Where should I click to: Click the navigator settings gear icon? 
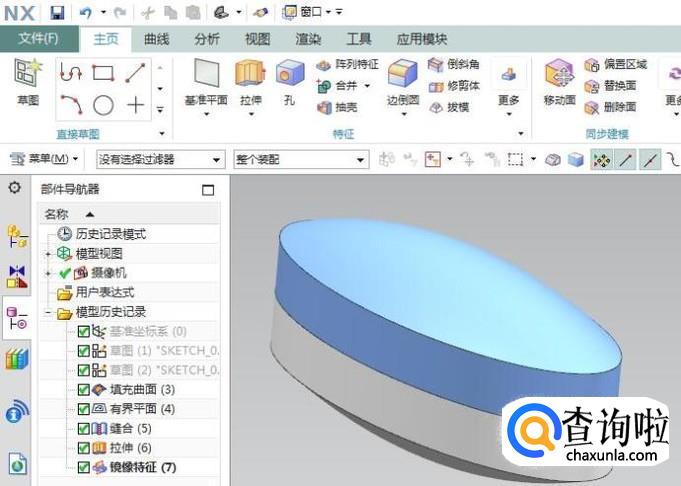coord(15,188)
